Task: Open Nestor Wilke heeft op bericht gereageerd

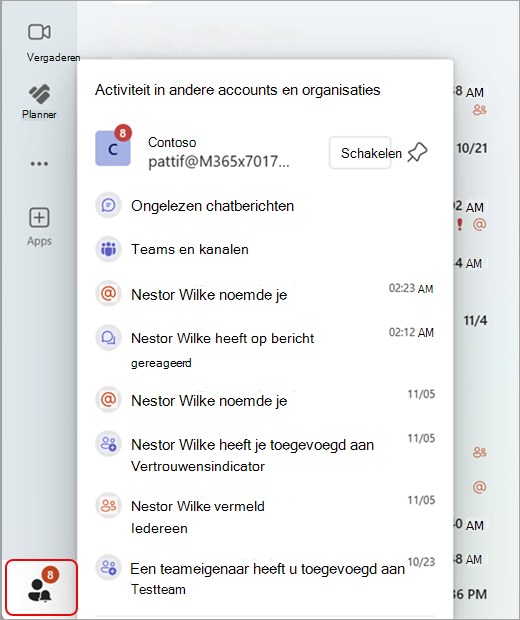Action: pos(265,349)
